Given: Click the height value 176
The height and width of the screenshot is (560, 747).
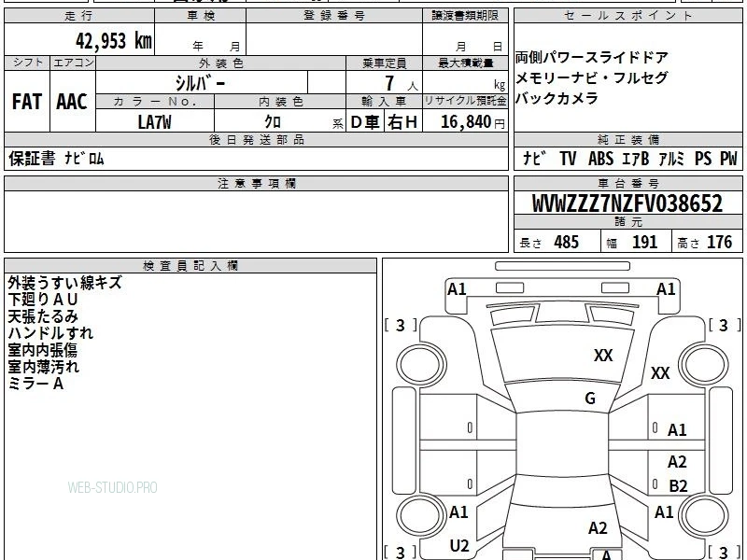Looking at the screenshot, I should click(719, 242).
